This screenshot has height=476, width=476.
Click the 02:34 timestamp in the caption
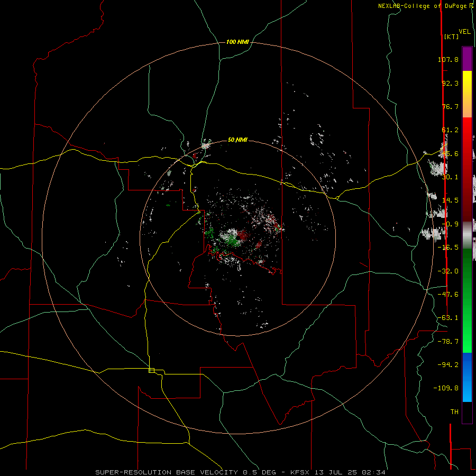[x=373, y=472]
